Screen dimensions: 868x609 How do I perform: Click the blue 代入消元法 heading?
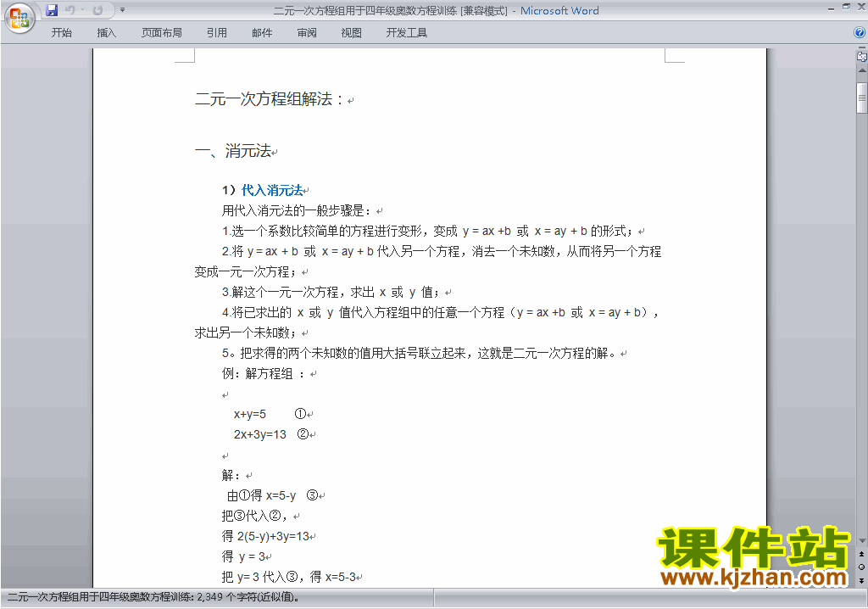point(272,190)
